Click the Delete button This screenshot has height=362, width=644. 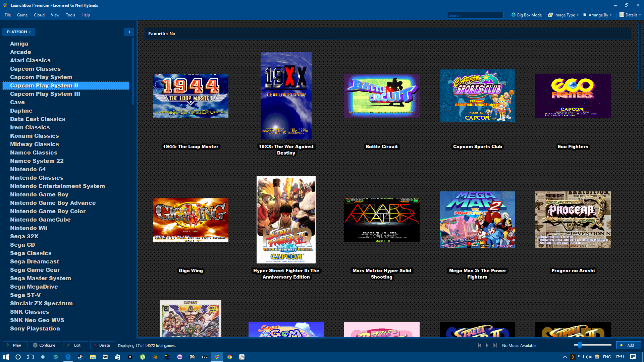pyautogui.click(x=103, y=345)
